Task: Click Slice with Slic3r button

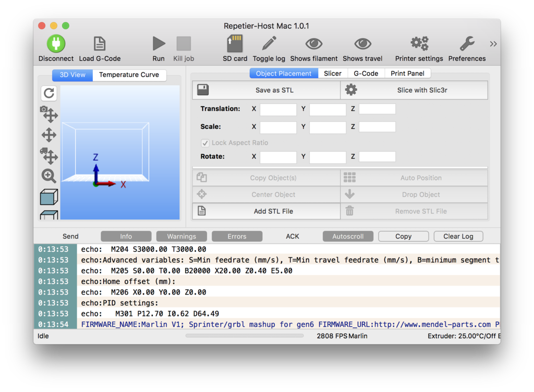Action: tap(414, 90)
